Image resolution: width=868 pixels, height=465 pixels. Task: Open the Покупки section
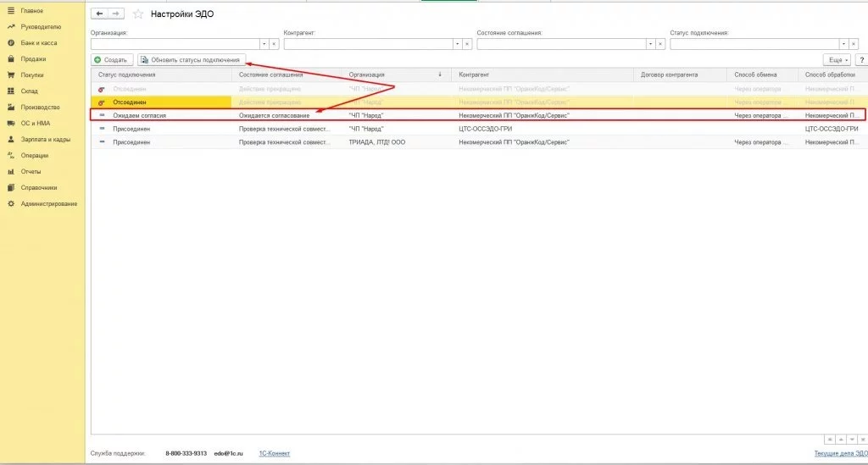point(32,75)
